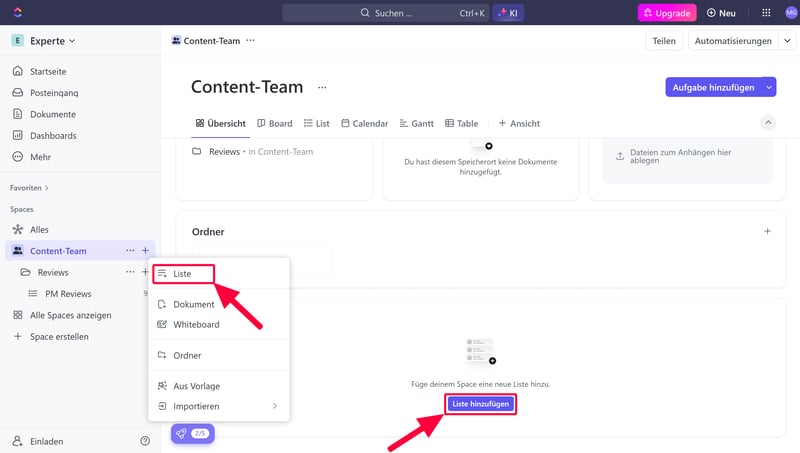Open the onboarding rocket 2/5 progress badge

(x=193, y=433)
